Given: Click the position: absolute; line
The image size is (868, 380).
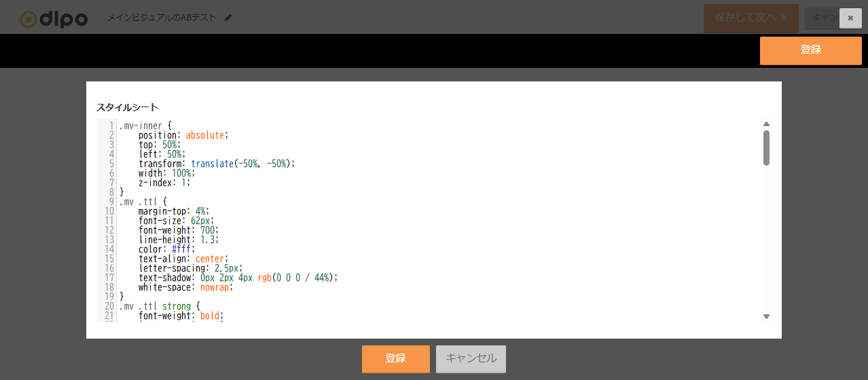Looking at the screenshot, I should [x=183, y=135].
